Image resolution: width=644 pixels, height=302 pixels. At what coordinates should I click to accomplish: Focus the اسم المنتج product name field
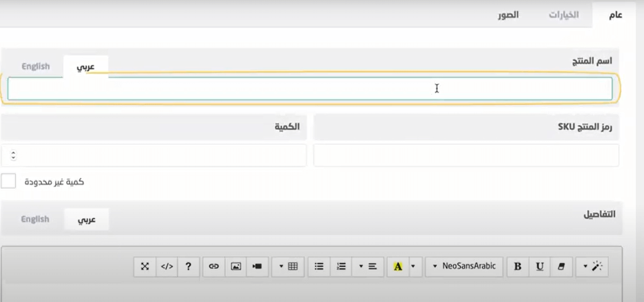pyautogui.click(x=310, y=88)
